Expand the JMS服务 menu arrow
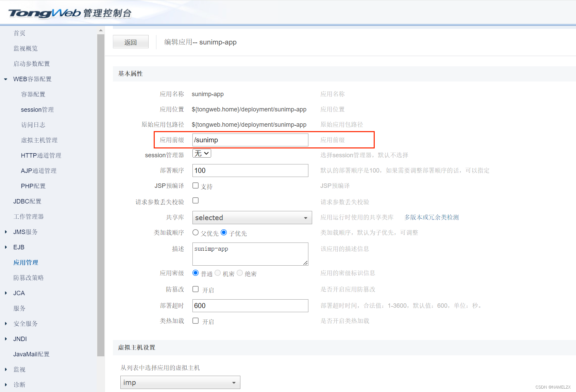This screenshot has width=576, height=392. (6, 232)
